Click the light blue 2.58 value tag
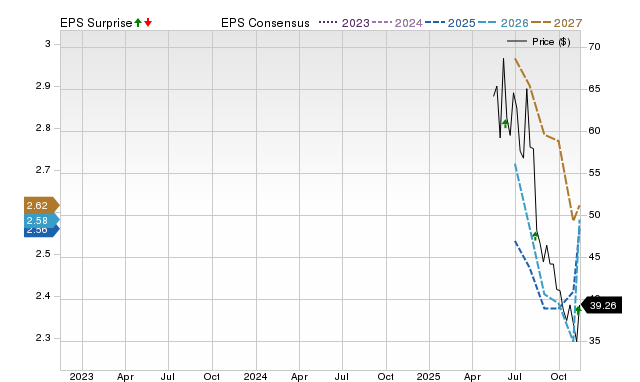 [42, 220]
